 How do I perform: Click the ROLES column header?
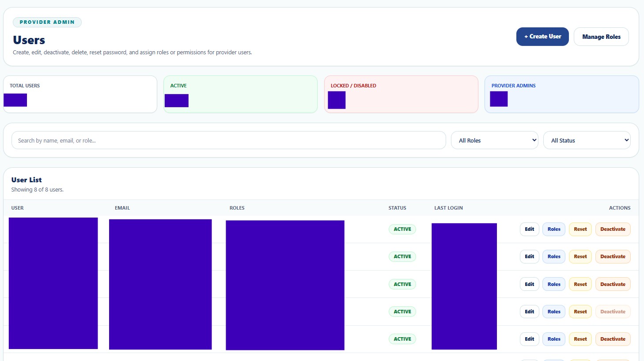tap(237, 208)
